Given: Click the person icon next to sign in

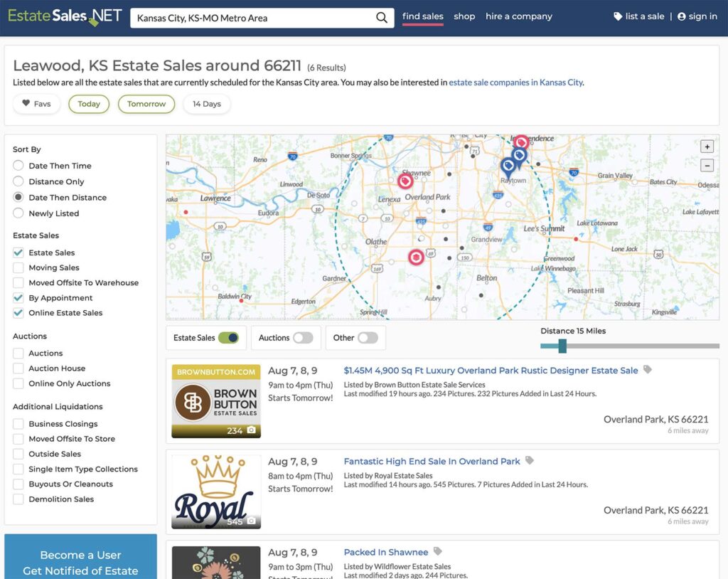Looking at the screenshot, I should click(x=680, y=16).
